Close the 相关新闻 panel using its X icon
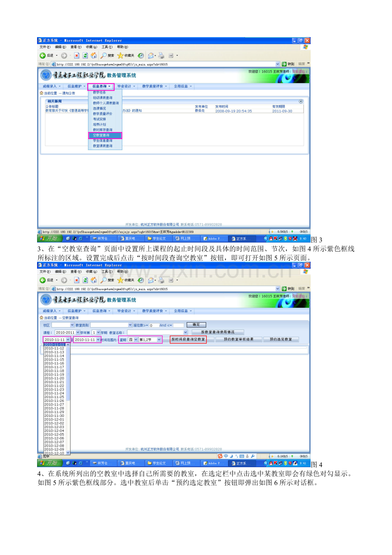The height and width of the screenshot is (555, 392). (x=301, y=101)
